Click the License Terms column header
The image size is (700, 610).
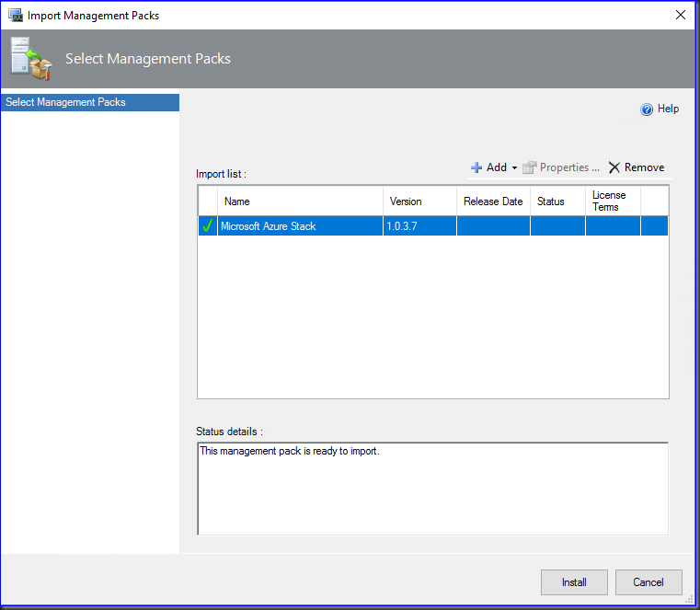point(613,201)
